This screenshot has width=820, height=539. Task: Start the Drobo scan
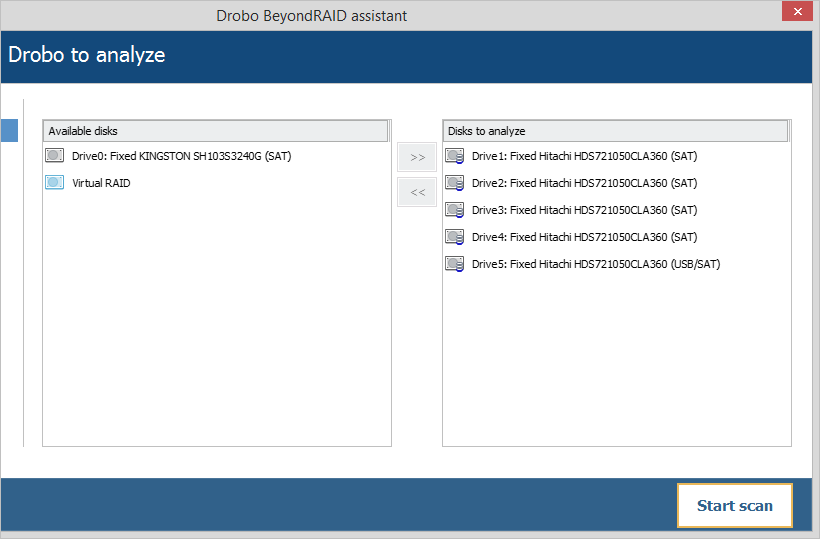pos(735,506)
